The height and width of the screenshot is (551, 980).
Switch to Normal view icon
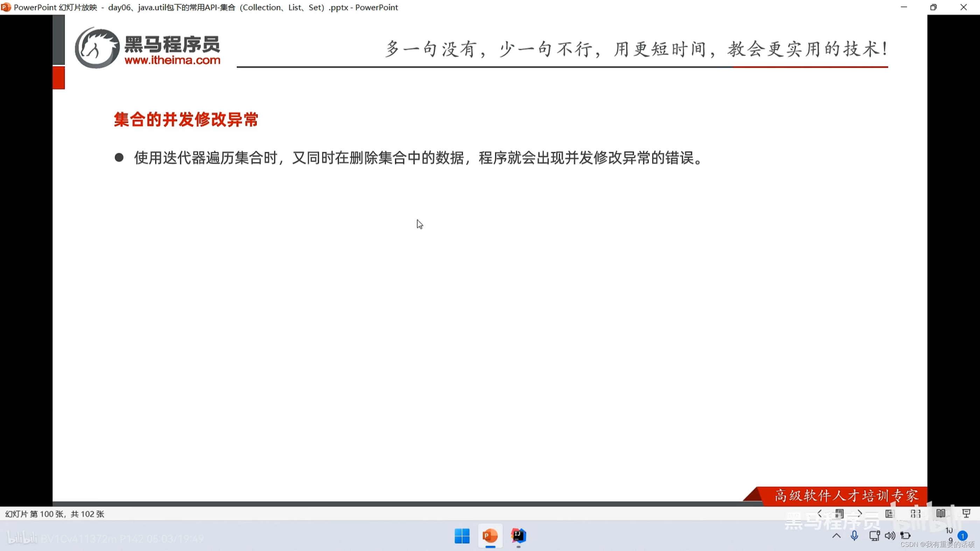click(x=889, y=514)
